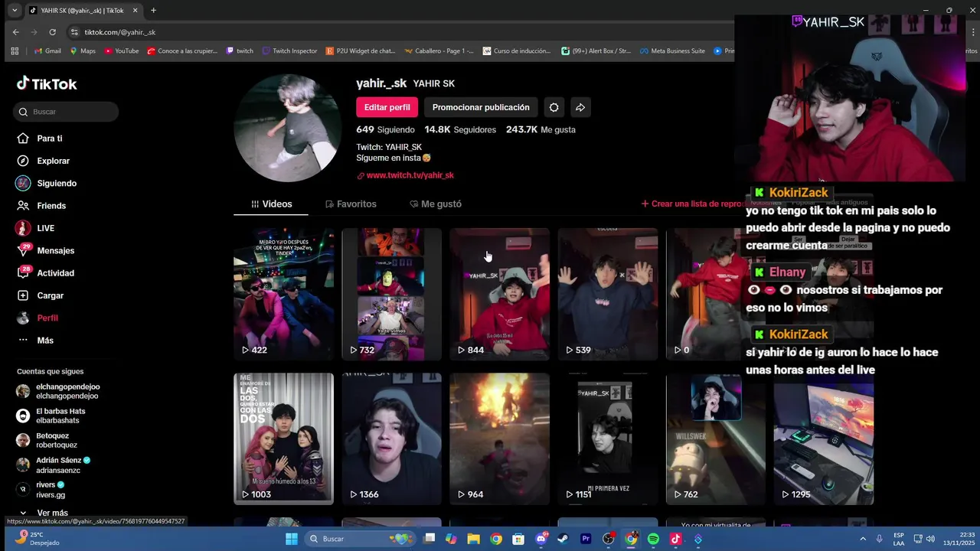Close the YAHIR SK TikTok tab
This screenshot has width=980, height=551.
click(136, 11)
